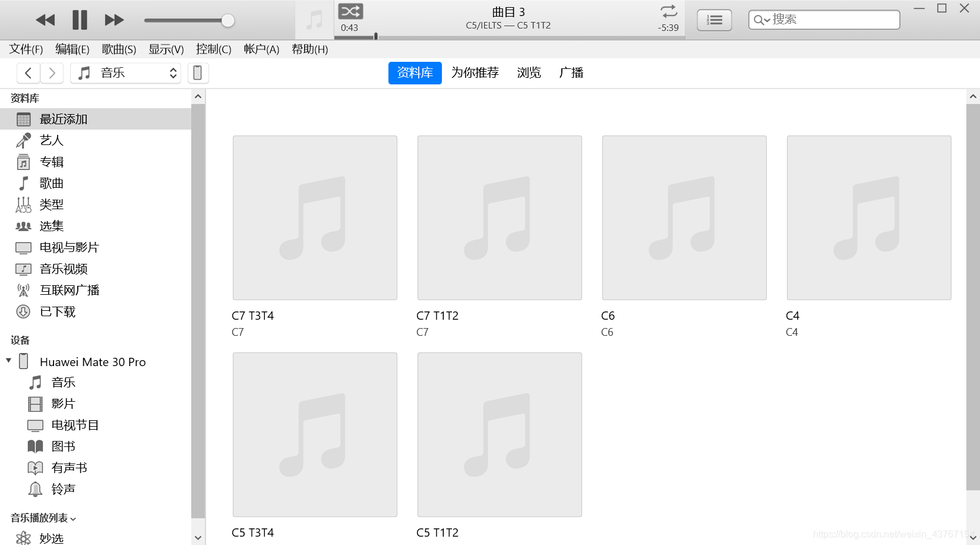Skip to next track with fast-forward button
This screenshot has width=980, height=545.
pos(114,20)
